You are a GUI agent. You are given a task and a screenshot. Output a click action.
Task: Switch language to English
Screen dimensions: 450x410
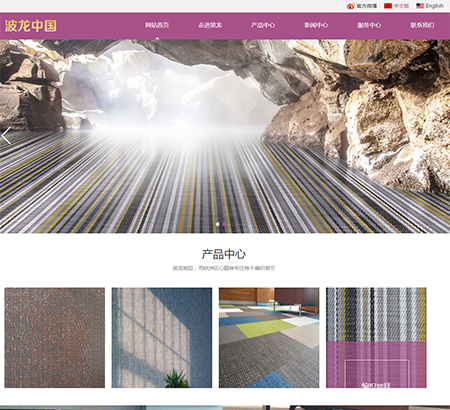point(435,6)
